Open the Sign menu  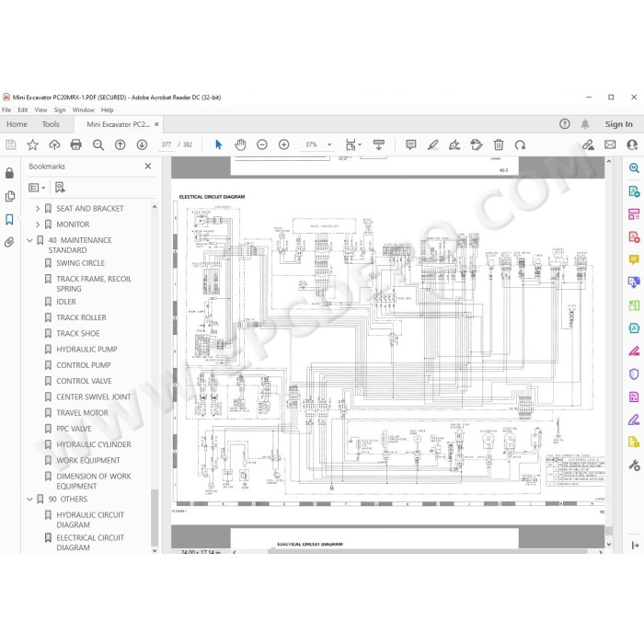pos(60,110)
